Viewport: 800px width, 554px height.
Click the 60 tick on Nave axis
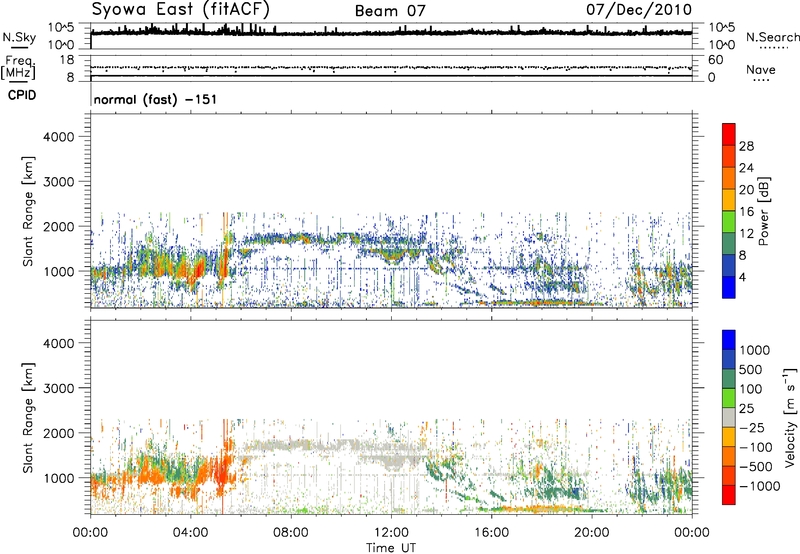[716, 60]
